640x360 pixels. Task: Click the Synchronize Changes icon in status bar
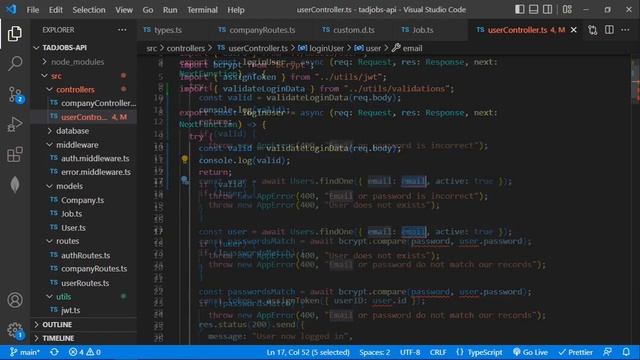pos(54,352)
